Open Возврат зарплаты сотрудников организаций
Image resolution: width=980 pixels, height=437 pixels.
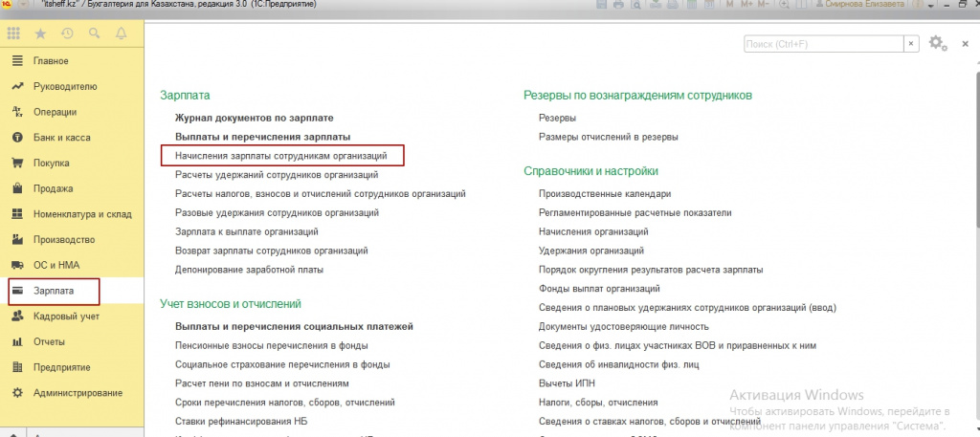pos(272,251)
